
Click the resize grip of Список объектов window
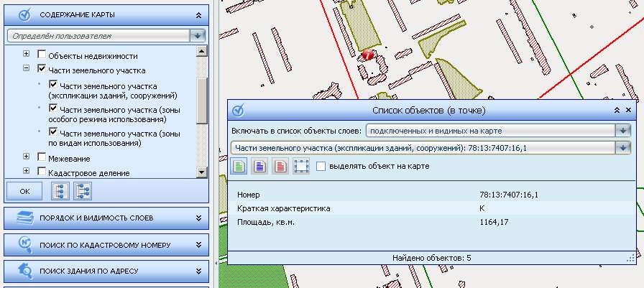coord(630,259)
